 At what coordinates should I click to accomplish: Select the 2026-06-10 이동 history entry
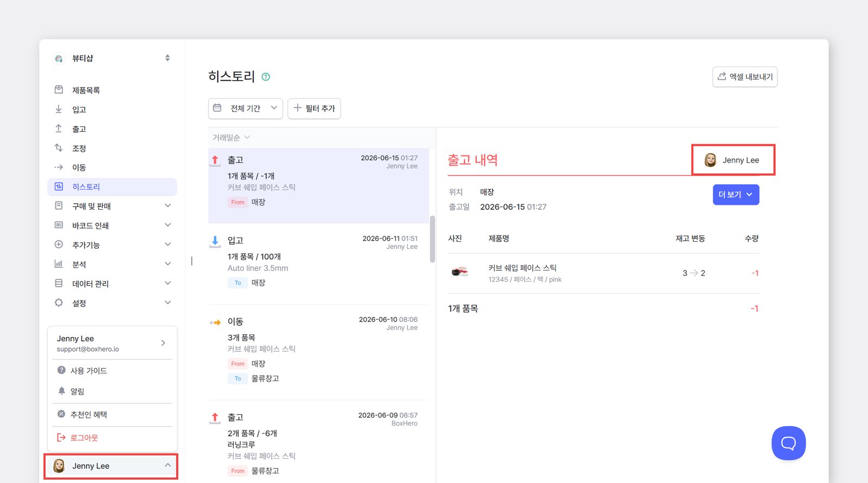318,352
